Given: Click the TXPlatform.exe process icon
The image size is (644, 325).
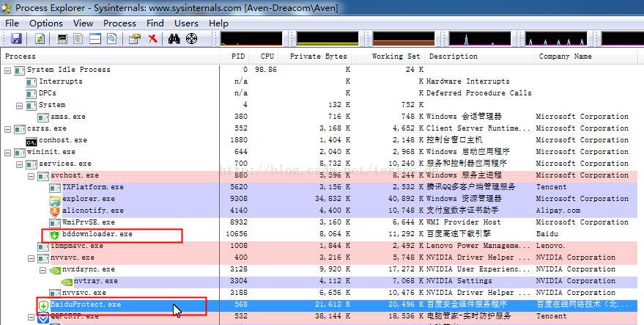Looking at the screenshot, I should pyautogui.click(x=55, y=188).
